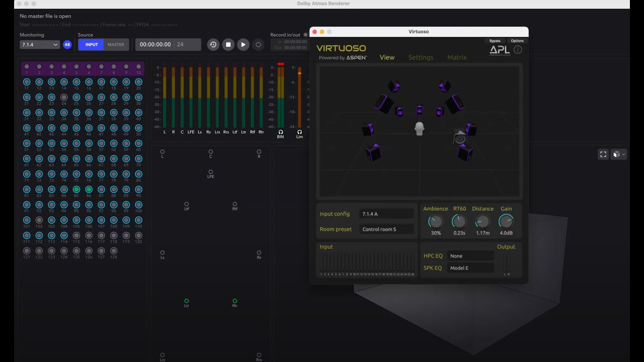
Task: Click the loop/rewind history transport icon
Action: tap(213, 45)
